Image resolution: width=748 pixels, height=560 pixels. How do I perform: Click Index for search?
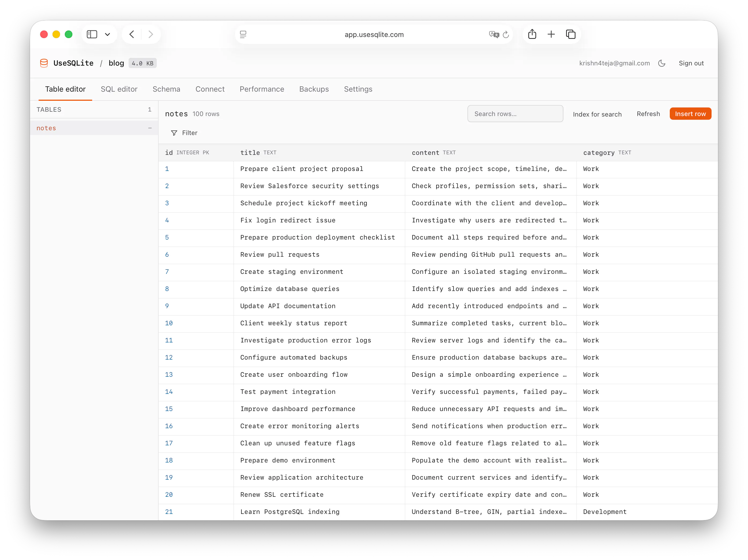coord(597,114)
